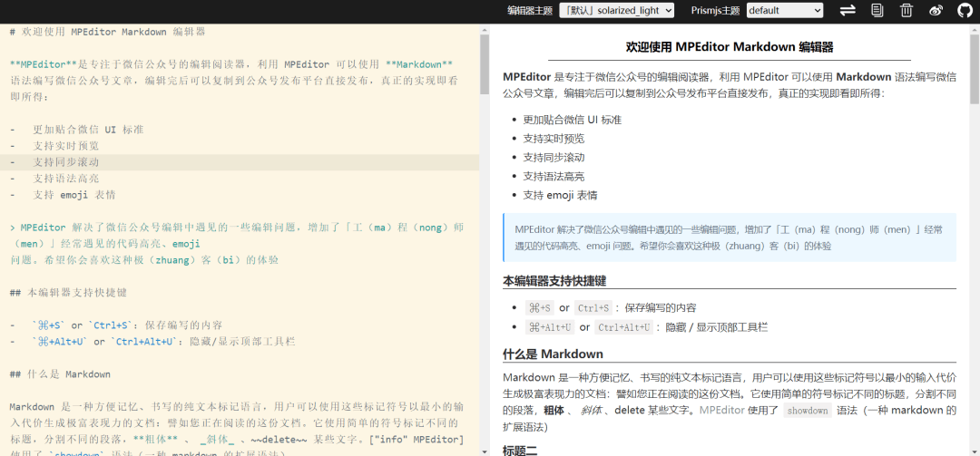980x456 pixels.
Task: Click highlighted editor line '支持同步滚动'
Action: 240,161
